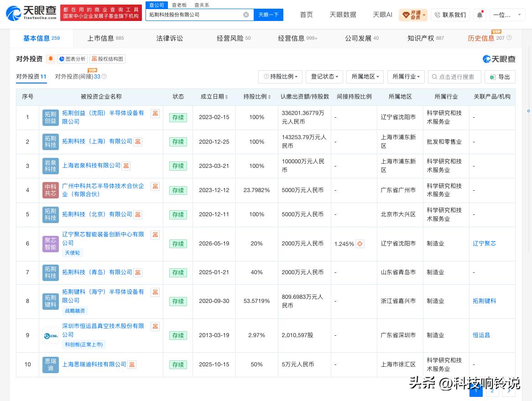The image size is (532, 401).
Task: Switch to 知识产权 tab
Action: pos(426,38)
